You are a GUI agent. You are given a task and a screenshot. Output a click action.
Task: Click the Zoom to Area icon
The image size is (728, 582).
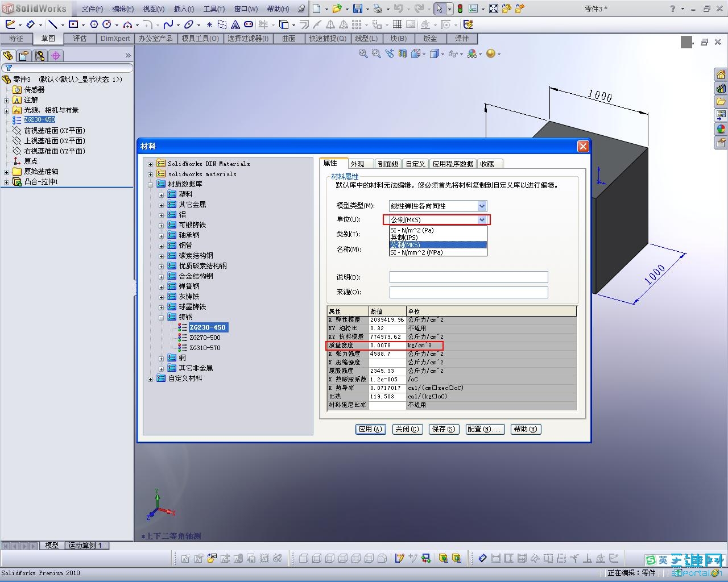[376, 53]
